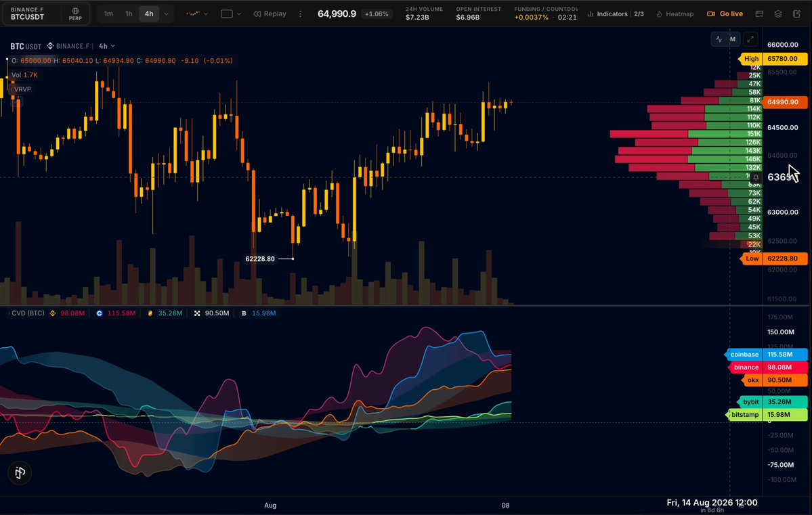This screenshot has width=812, height=515.
Task: Open the layers stack icon in top toolbar
Action: tap(778, 14)
